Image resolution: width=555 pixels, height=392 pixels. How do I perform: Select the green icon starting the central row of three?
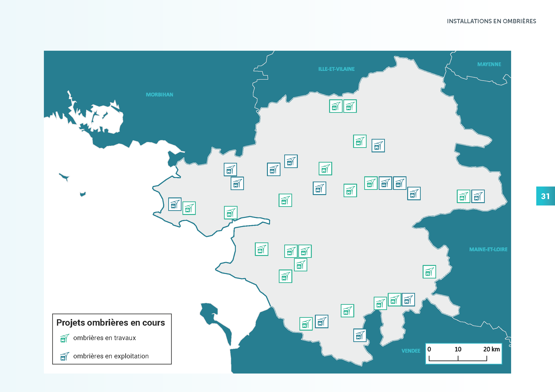[x=371, y=183]
